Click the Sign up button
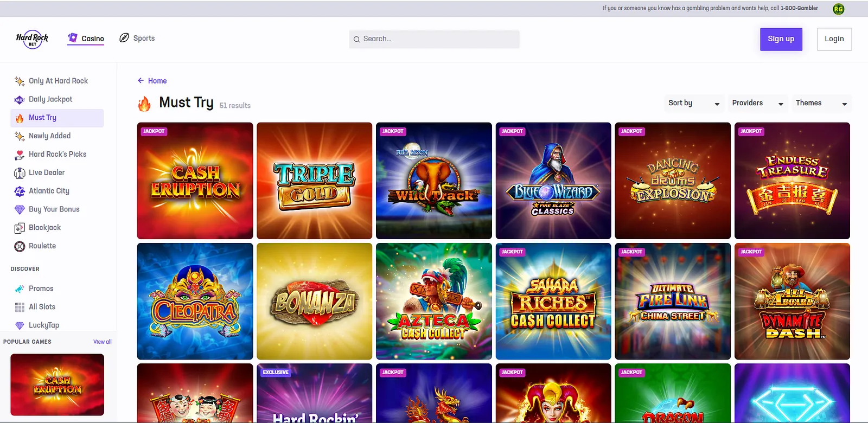Image resolution: width=868 pixels, height=423 pixels. [781, 39]
